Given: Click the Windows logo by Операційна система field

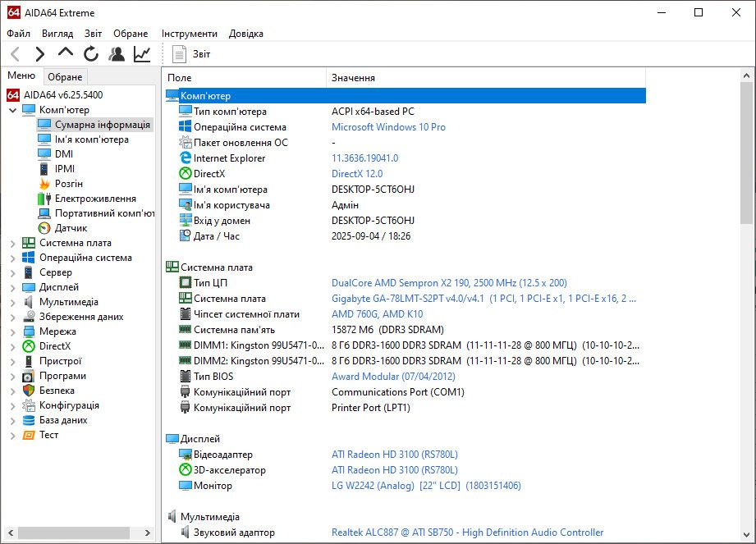Looking at the screenshot, I should click(x=186, y=126).
